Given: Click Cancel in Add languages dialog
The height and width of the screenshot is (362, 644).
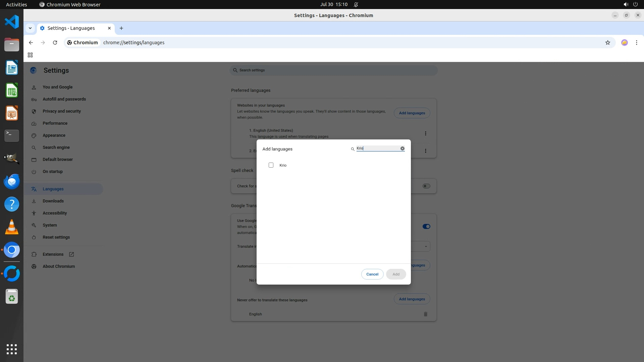Looking at the screenshot, I should coord(372,274).
